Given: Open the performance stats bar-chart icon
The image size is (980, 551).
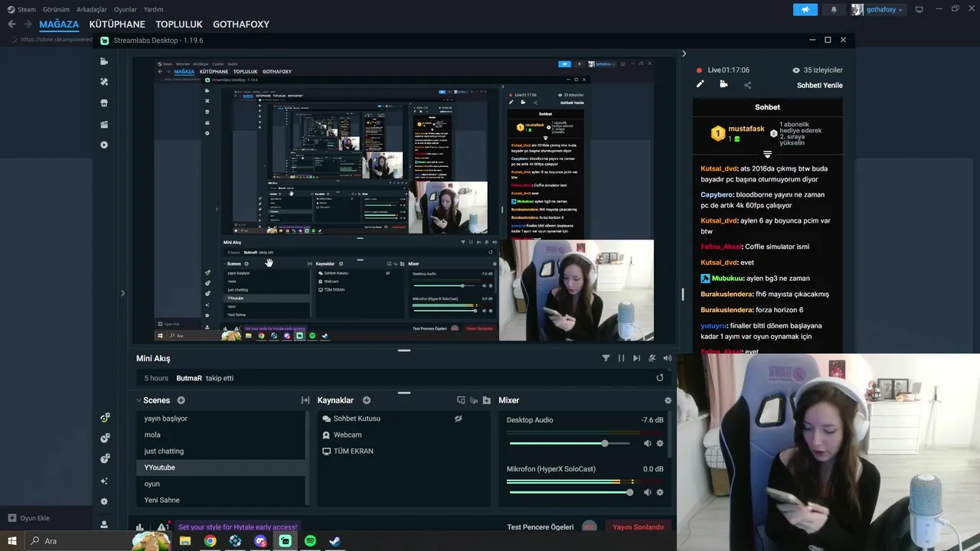Looking at the screenshot, I should point(139,527).
